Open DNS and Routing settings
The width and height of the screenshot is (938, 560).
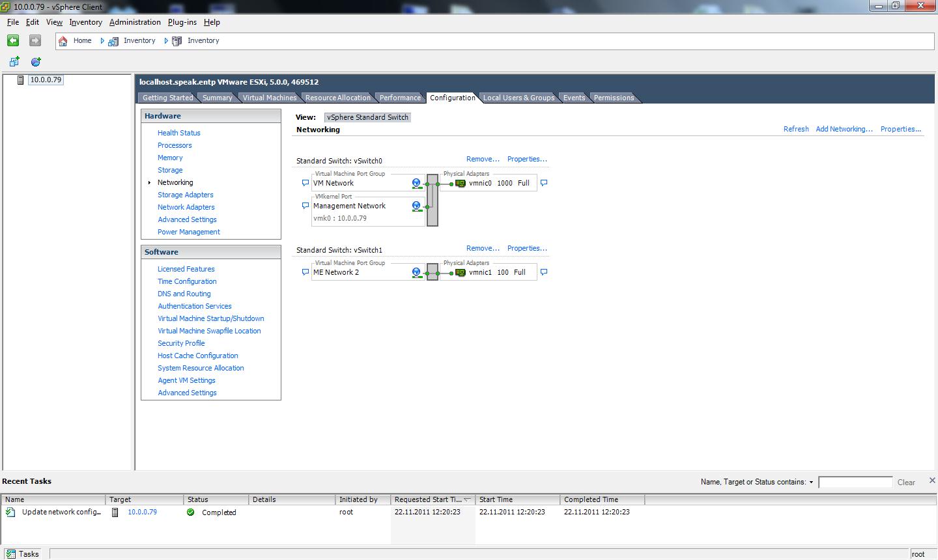point(184,294)
